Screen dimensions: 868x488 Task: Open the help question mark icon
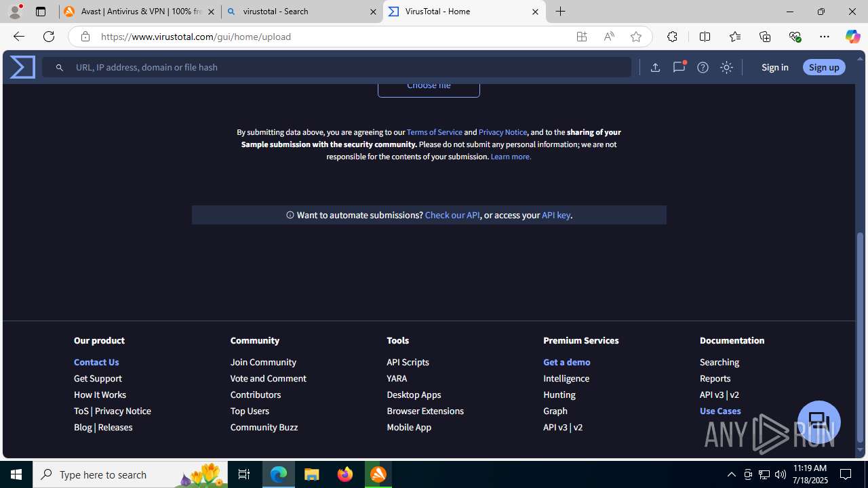(703, 67)
